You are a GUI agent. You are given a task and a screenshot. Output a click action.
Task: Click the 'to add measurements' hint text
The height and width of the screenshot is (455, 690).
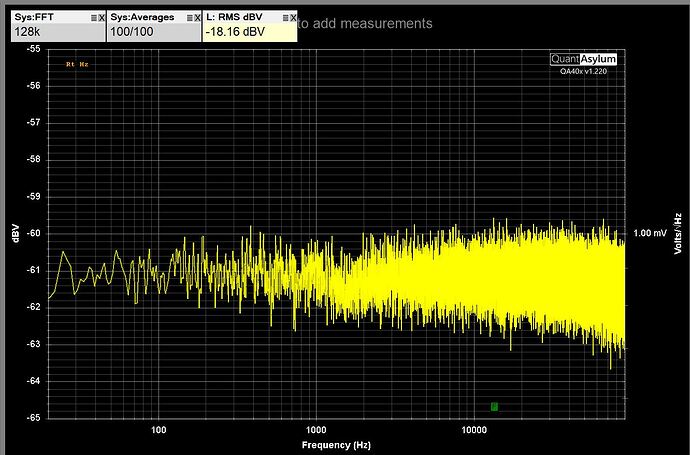(366, 23)
